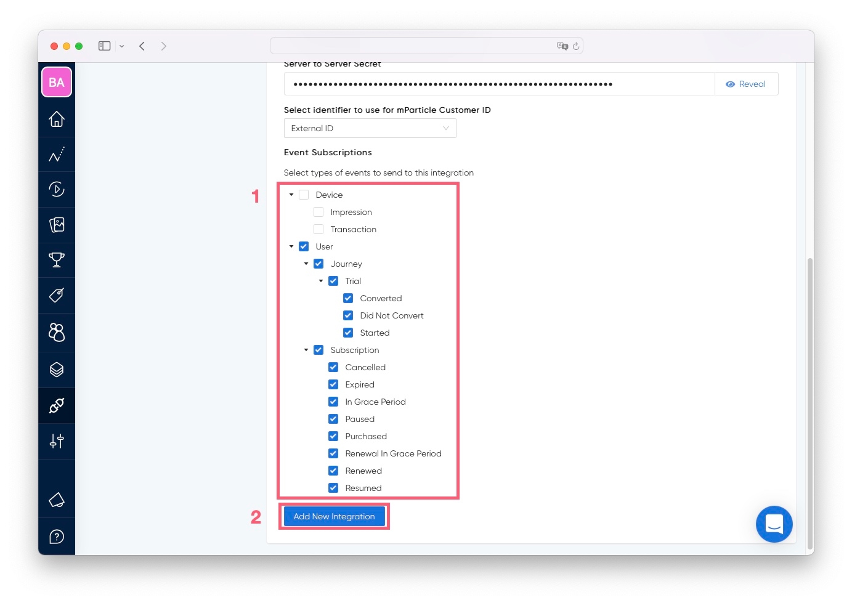Open the trophy sidebar icon
The width and height of the screenshot is (852, 616).
57,260
